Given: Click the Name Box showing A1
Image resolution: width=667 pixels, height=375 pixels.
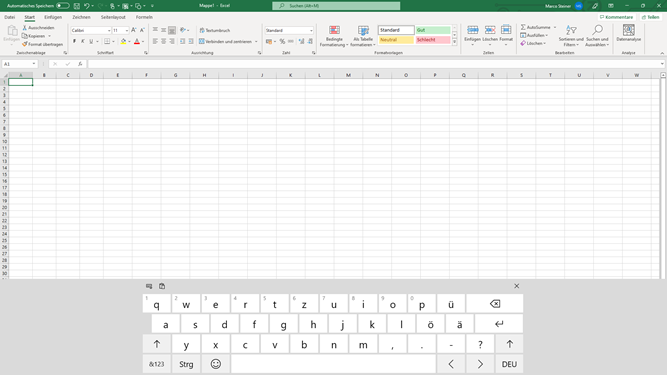Looking at the screenshot, I should pyautogui.click(x=20, y=64).
